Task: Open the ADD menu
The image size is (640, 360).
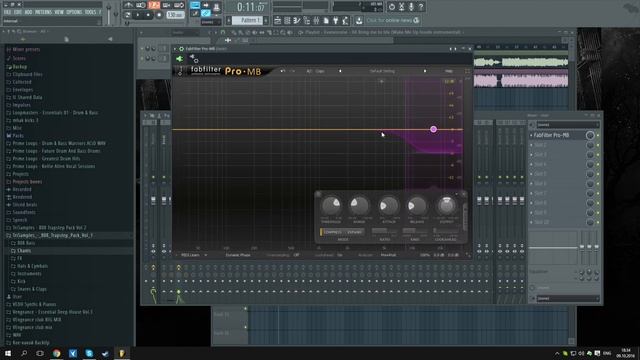Action: pyautogui.click(x=28, y=12)
